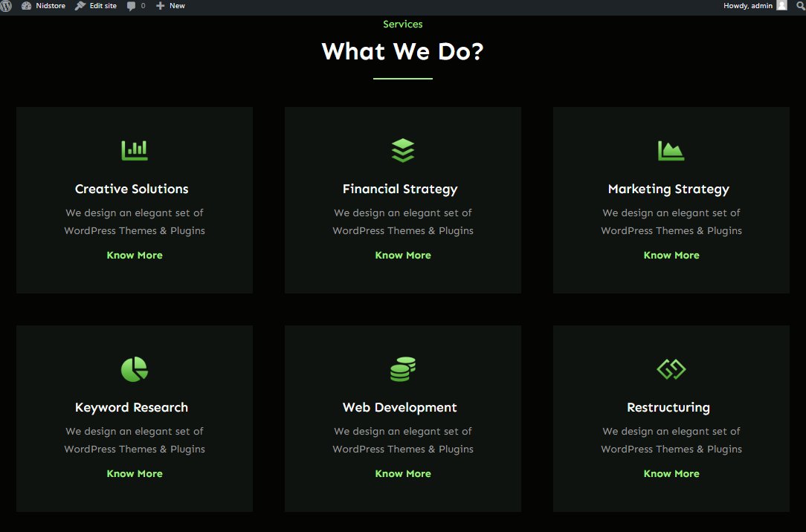
Task: Click the Web Development heading
Action: (x=400, y=408)
